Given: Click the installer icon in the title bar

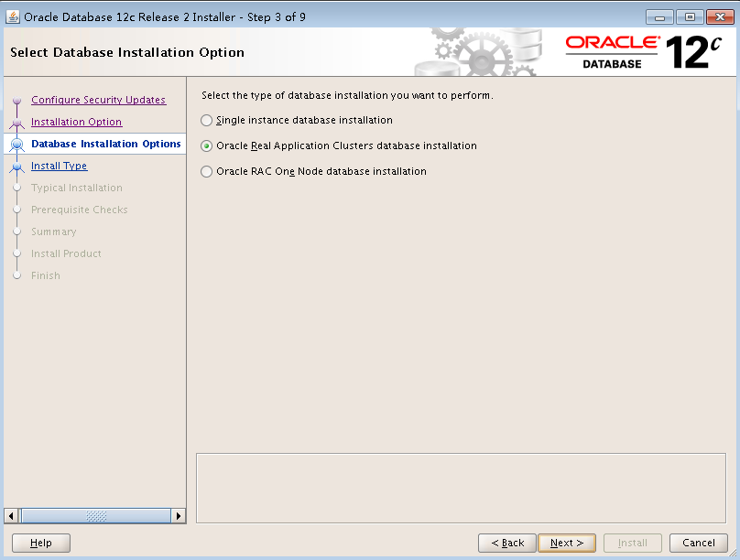Looking at the screenshot, I should 13,16.
